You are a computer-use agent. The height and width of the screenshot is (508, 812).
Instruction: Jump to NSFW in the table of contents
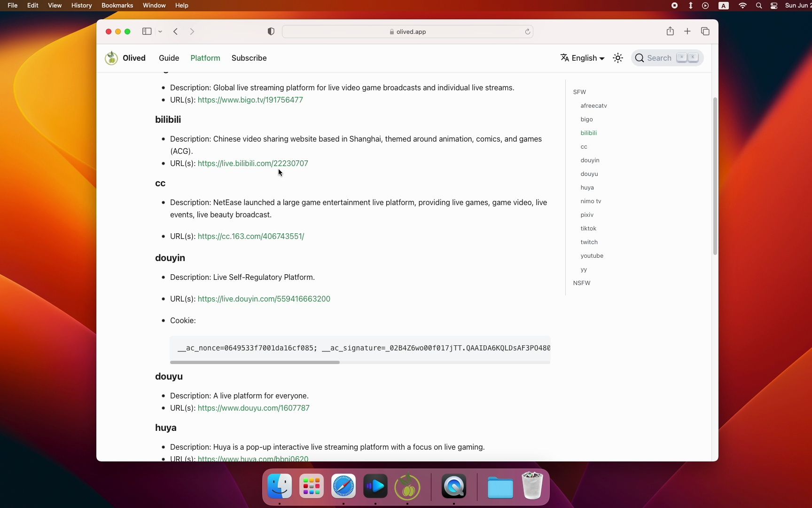(581, 283)
